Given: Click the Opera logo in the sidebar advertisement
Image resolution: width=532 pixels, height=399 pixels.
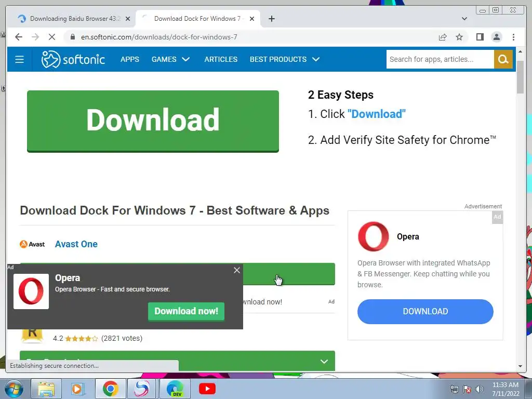Looking at the screenshot, I should [x=373, y=236].
